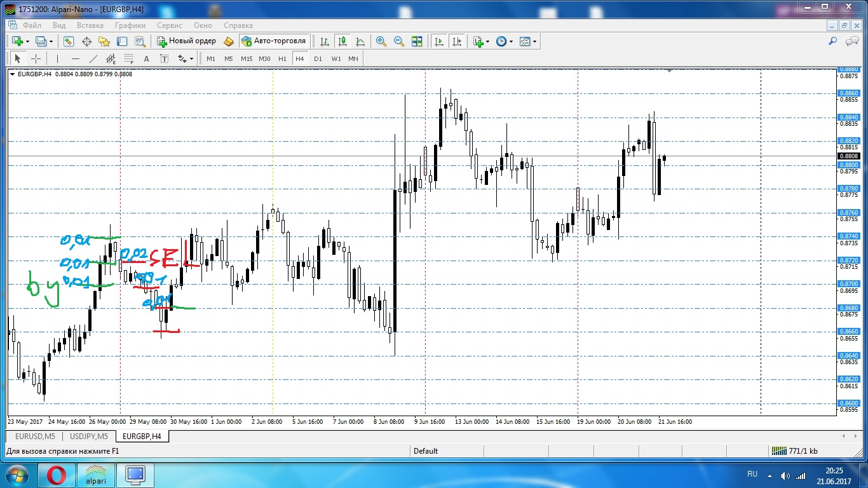
Task: Toggle chart auto scroll
Action: (438, 41)
